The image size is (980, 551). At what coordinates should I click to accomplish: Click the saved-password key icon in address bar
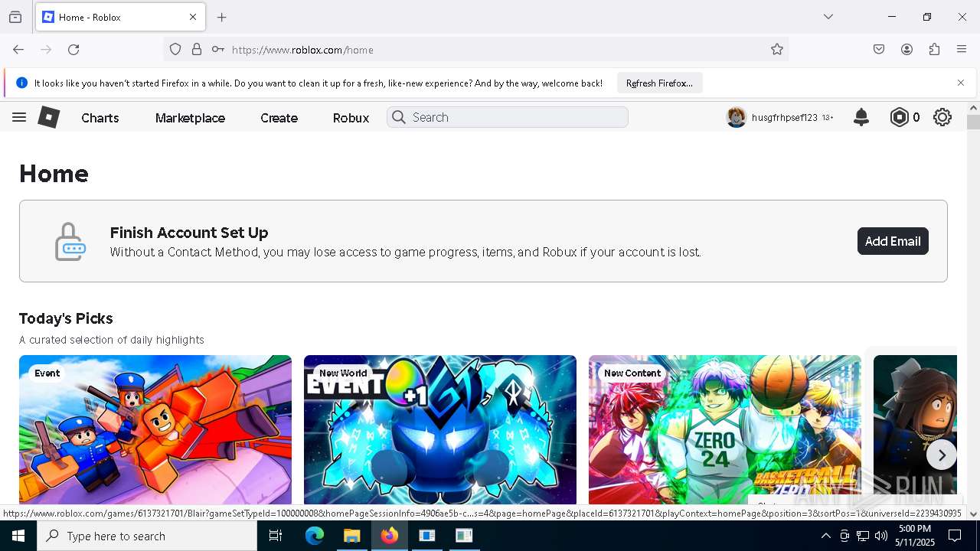point(218,50)
